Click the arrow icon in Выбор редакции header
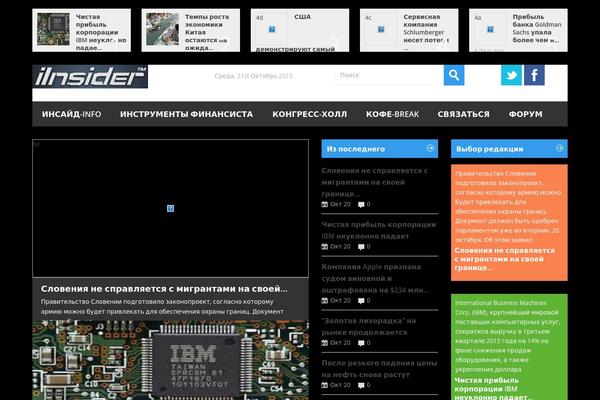 [x=560, y=148]
